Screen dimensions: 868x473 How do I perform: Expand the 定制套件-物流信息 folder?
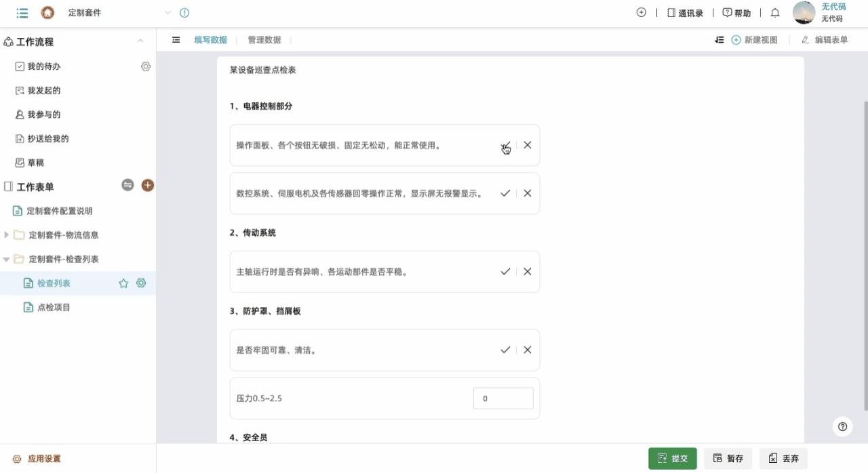tap(7, 234)
